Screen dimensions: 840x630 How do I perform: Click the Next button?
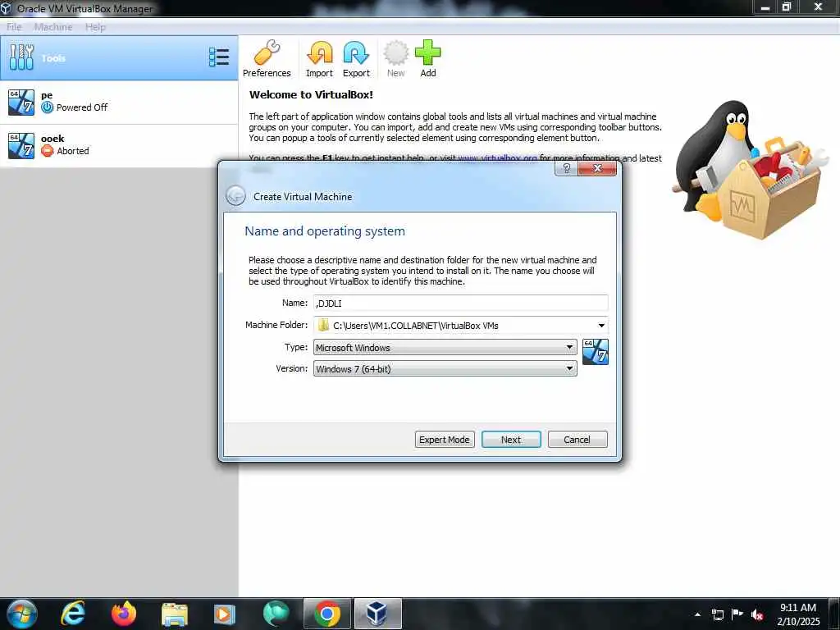click(511, 440)
